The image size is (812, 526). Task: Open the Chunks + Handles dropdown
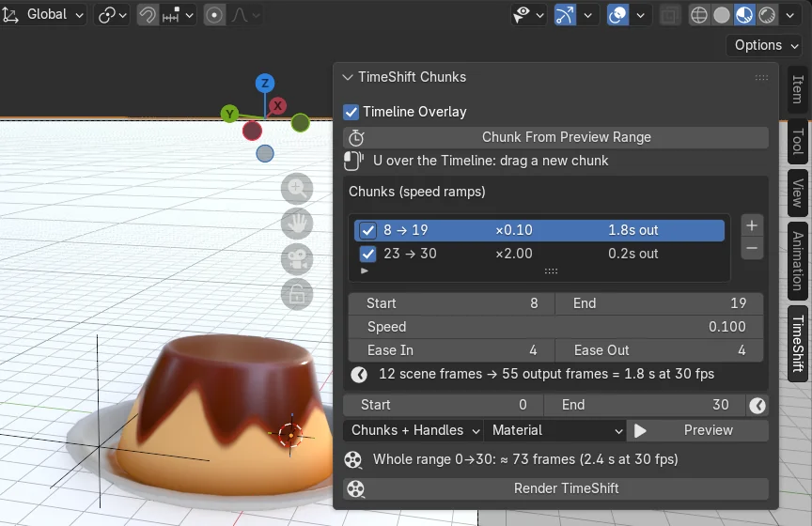point(413,431)
